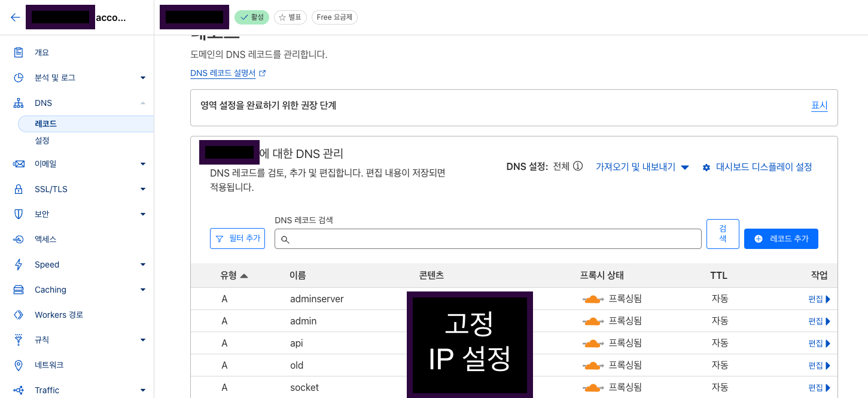868x398 pixels.
Task: Click the 레코드 추가 button
Action: click(781, 238)
